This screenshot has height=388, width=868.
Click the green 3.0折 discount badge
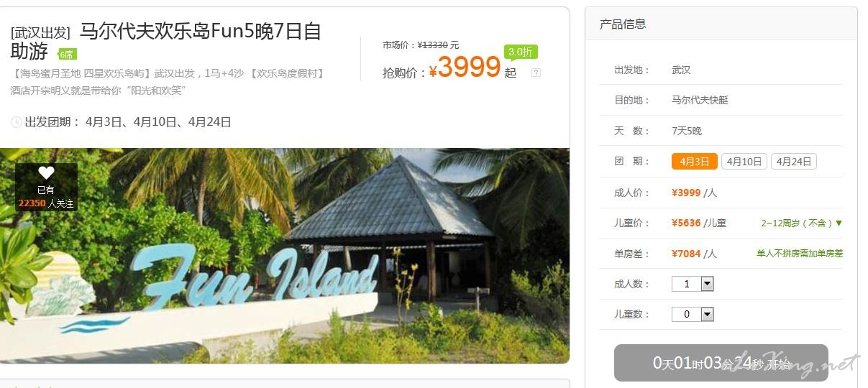521,52
